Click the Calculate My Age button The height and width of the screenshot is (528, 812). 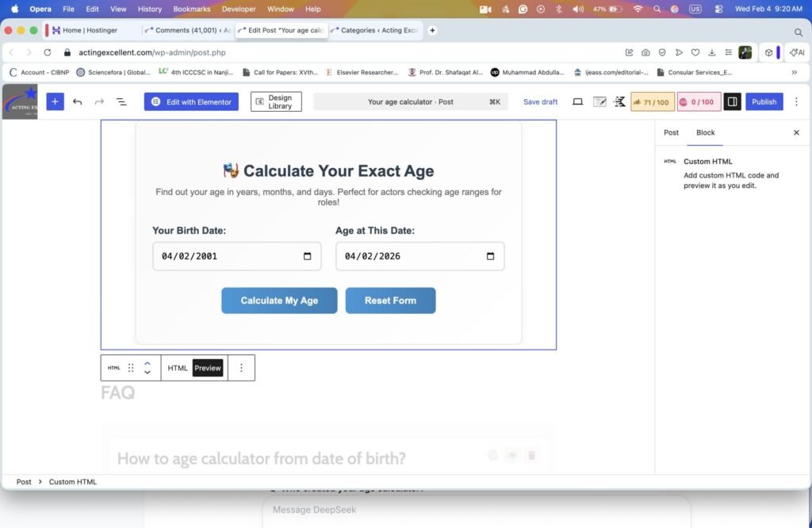point(279,300)
